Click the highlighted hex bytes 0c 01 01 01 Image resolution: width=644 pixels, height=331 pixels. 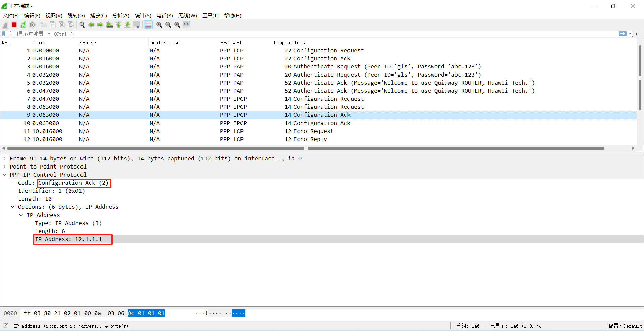coord(146,313)
